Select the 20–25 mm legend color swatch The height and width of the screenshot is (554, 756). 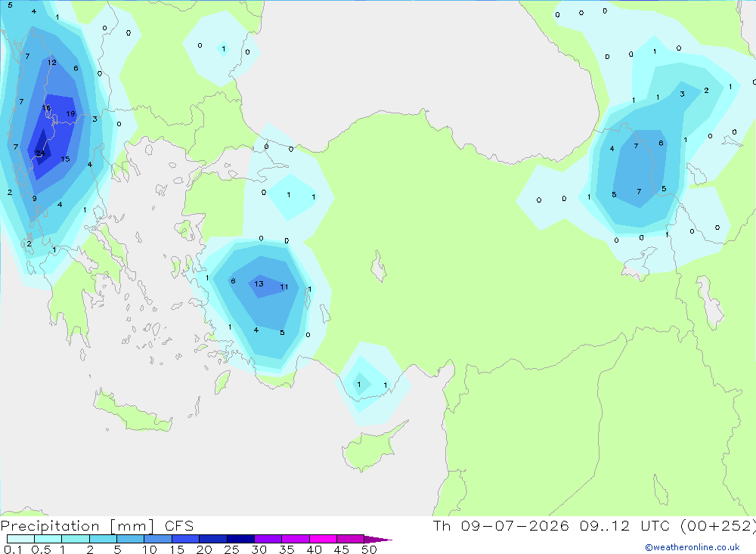(x=213, y=539)
